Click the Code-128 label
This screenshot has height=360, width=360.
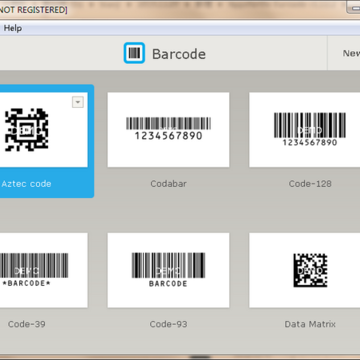click(310, 184)
